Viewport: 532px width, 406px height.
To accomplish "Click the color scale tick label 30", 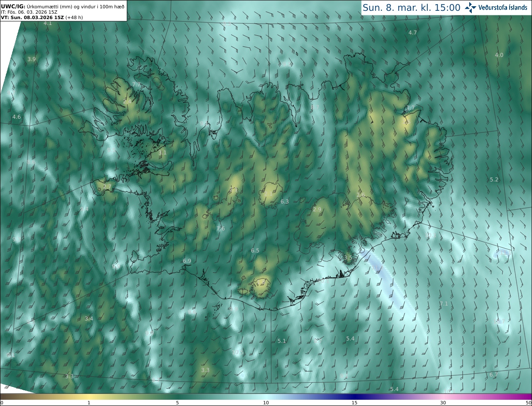I will [443, 403].
